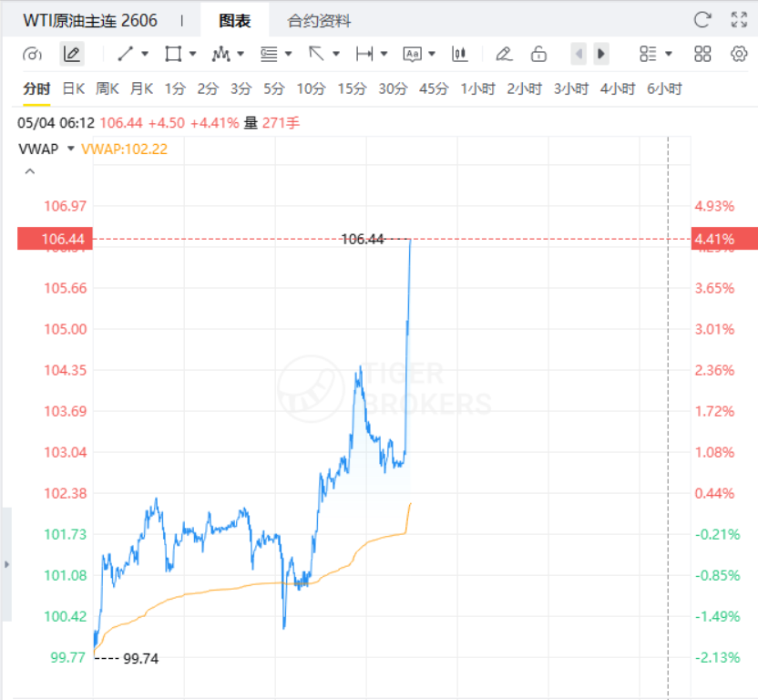Expand the line tool dropdown arrow
The image size is (758, 700).
[145, 54]
